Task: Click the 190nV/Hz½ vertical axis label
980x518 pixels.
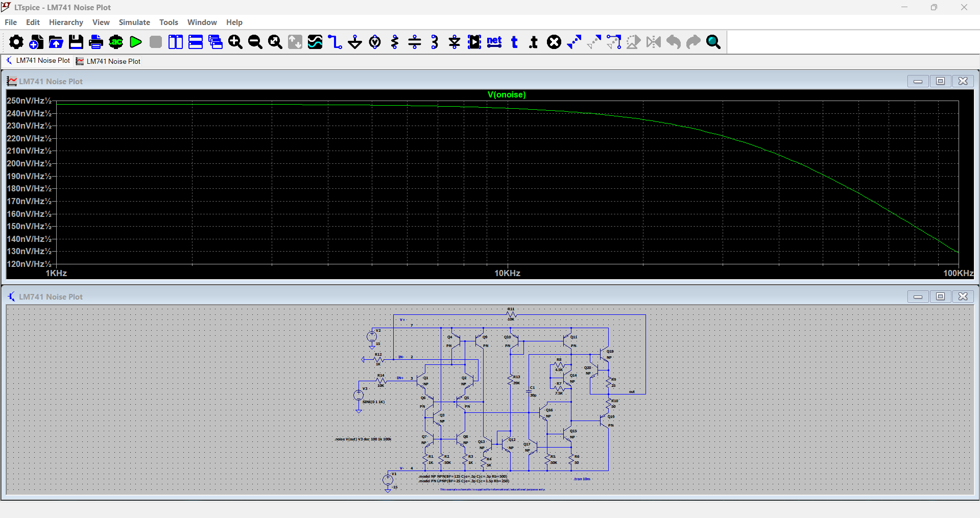Action: [x=29, y=177]
